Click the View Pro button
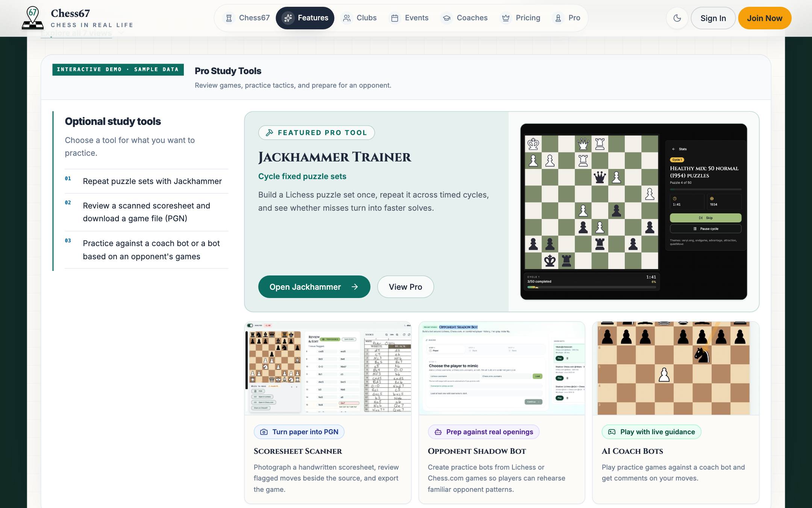This screenshot has width=812, height=508. (405, 287)
